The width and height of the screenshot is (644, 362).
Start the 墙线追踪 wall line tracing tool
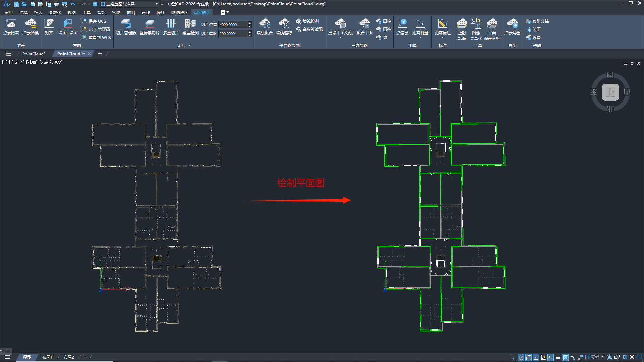point(284,27)
